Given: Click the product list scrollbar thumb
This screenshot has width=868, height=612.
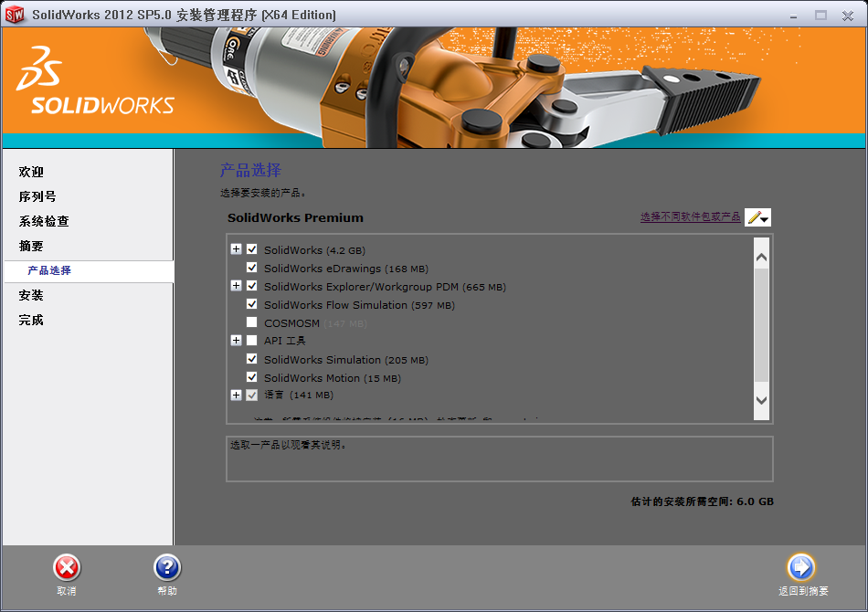Looking at the screenshot, I should click(762, 325).
